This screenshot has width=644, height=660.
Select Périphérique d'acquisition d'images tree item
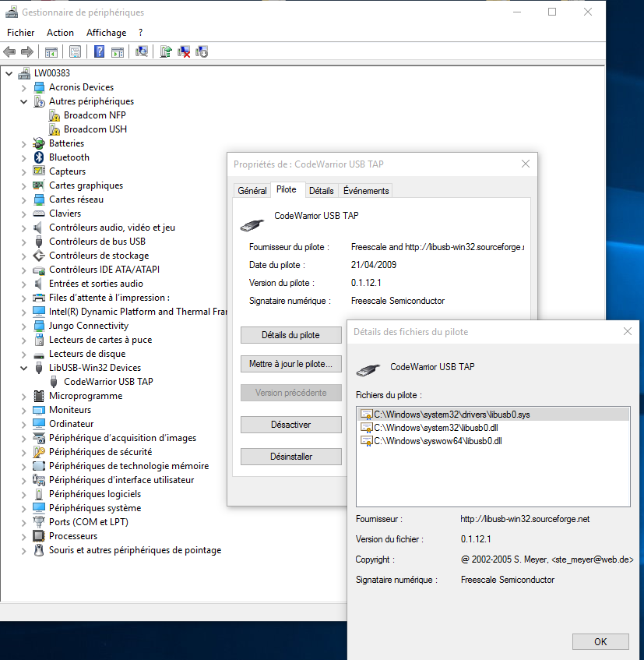[x=122, y=438]
